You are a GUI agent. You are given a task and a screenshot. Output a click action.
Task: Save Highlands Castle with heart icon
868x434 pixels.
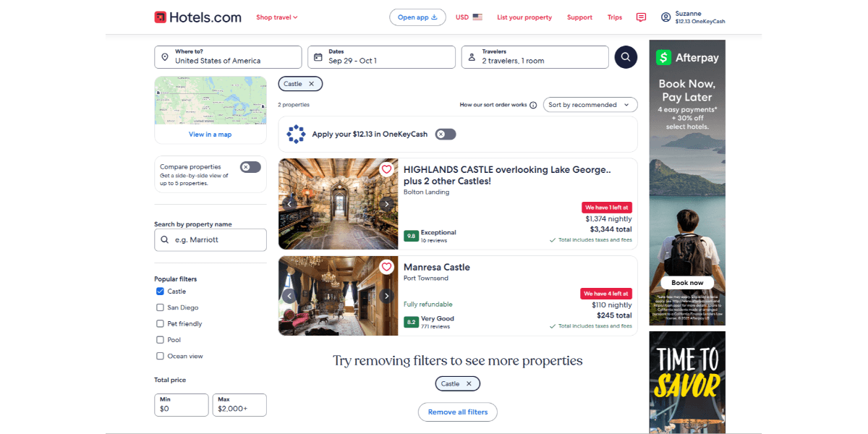[x=386, y=170]
